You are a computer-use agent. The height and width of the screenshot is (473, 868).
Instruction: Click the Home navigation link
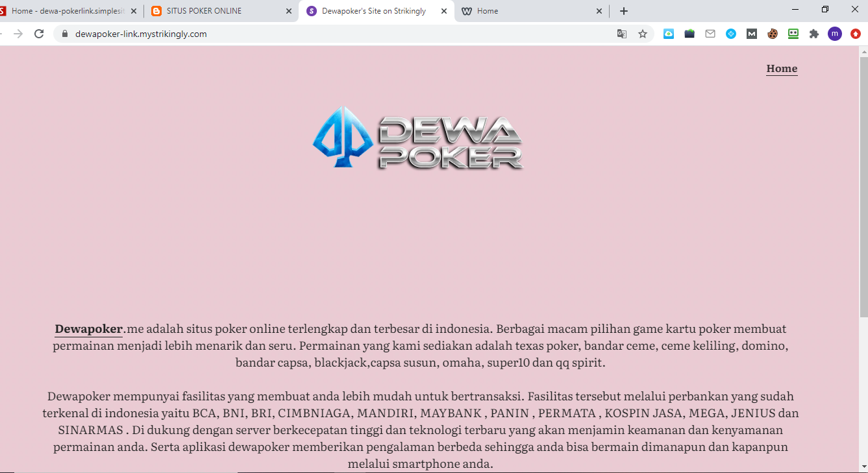(x=782, y=68)
